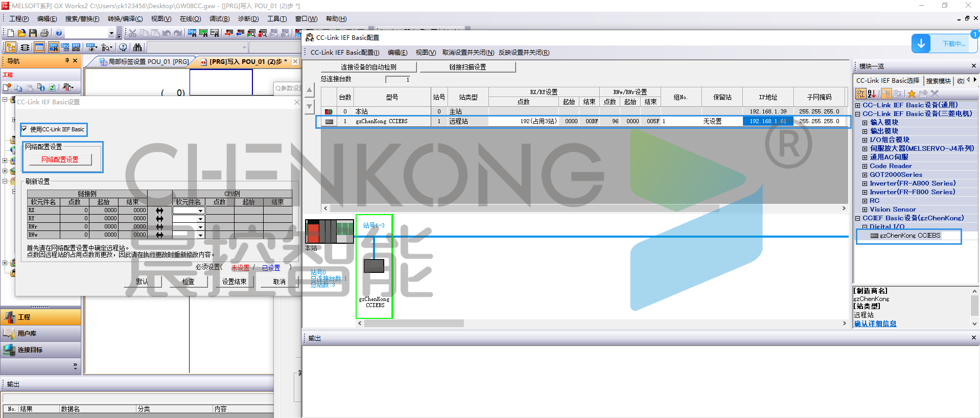Click the 链接扫描设置 button

pyautogui.click(x=468, y=67)
